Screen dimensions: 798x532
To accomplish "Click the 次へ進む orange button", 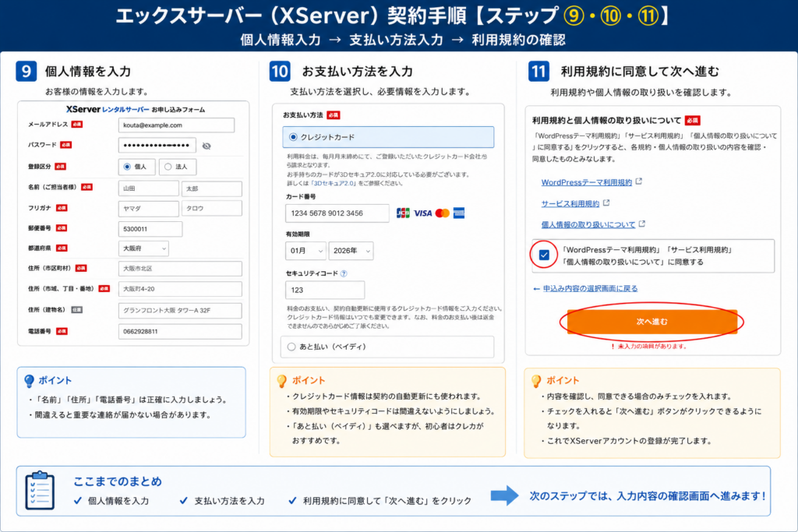I will tap(652, 322).
